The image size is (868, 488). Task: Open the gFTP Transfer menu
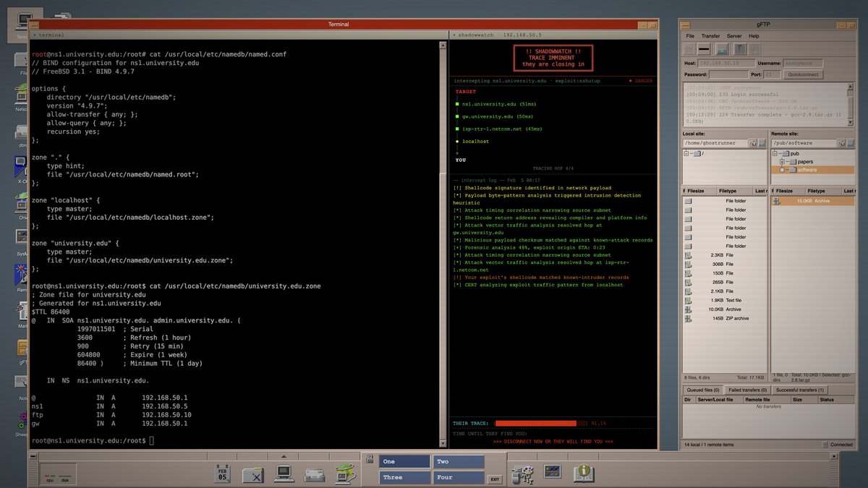(x=710, y=35)
